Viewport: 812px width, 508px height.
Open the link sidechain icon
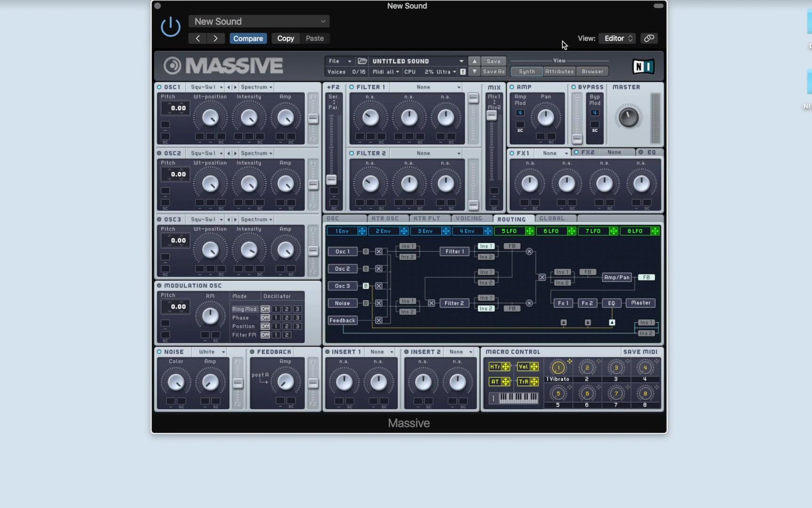pos(649,38)
